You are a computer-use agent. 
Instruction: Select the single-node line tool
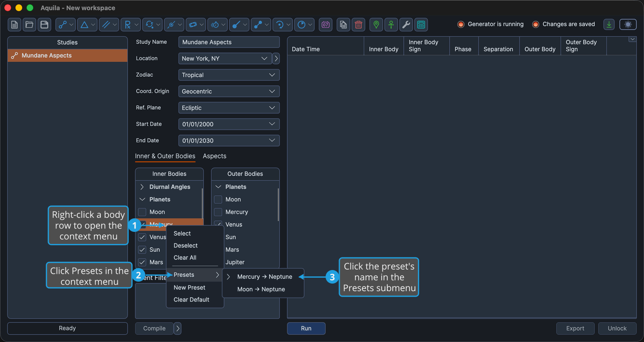(x=239, y=25)
